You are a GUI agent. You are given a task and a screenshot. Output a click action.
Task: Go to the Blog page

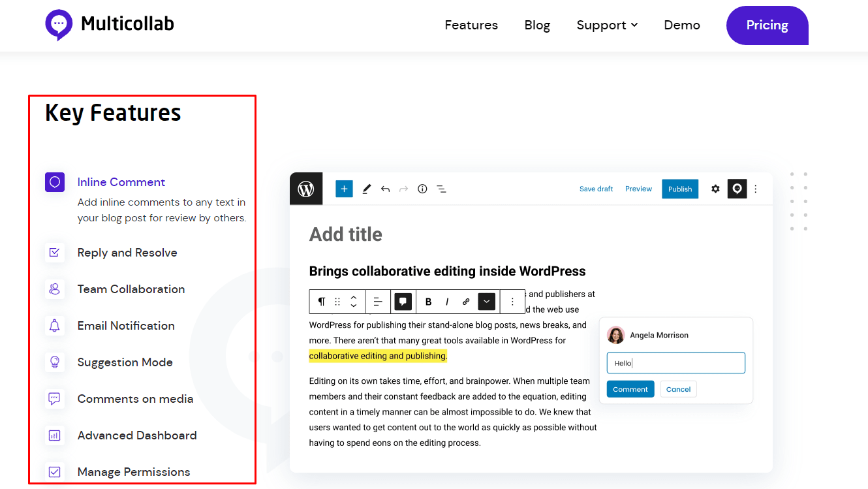[537, 25]
